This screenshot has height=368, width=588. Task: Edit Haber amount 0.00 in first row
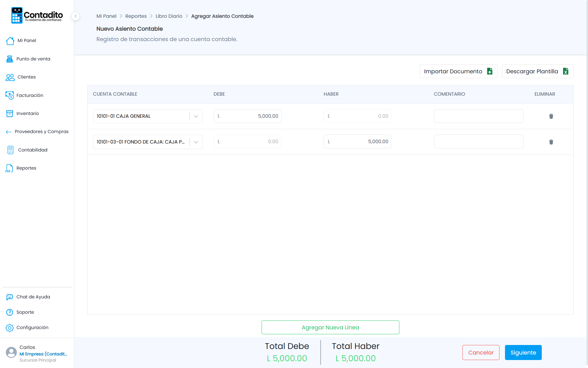point(357,116)
